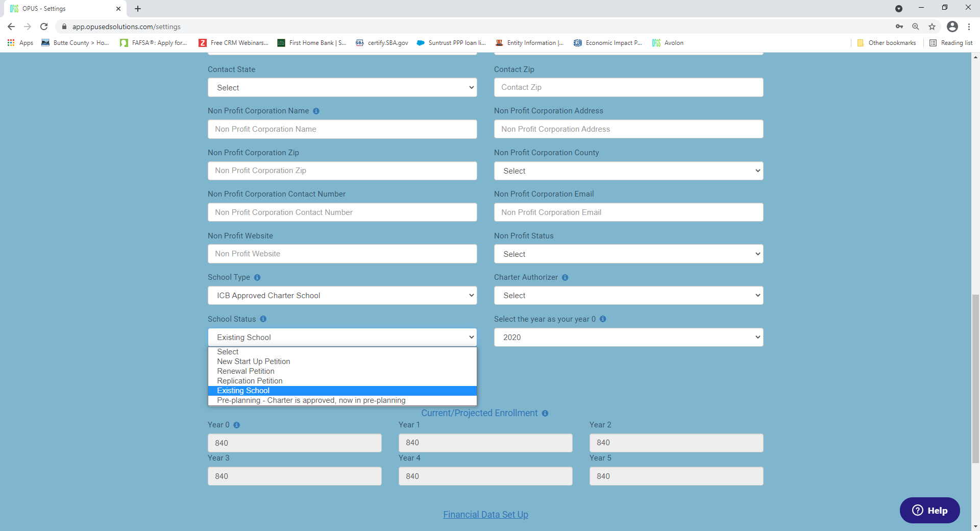Choose Renewal Petition option

point(342,371)
